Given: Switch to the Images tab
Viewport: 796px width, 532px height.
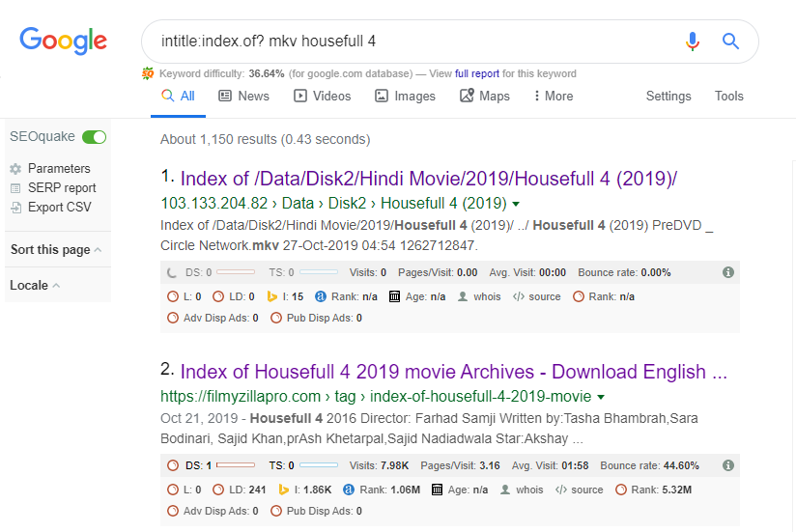Looking at the screenshot, I should point(405,96).
